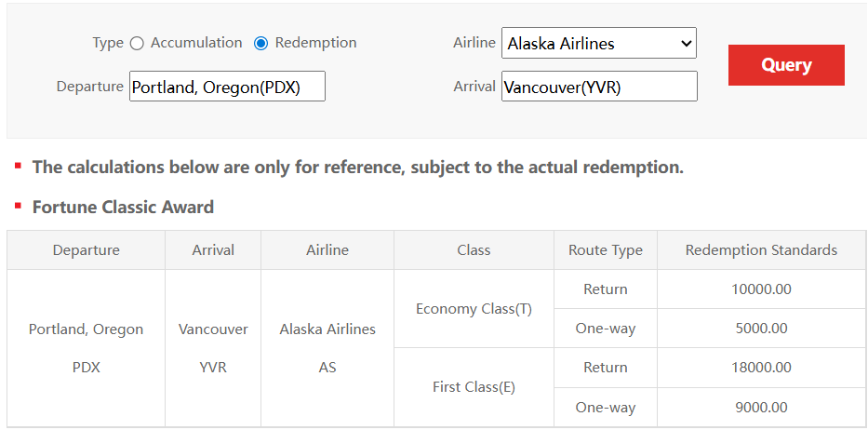Click the Arrival column header in table
The width and height of the screenshot is (868, 430).
click(213, 250)
